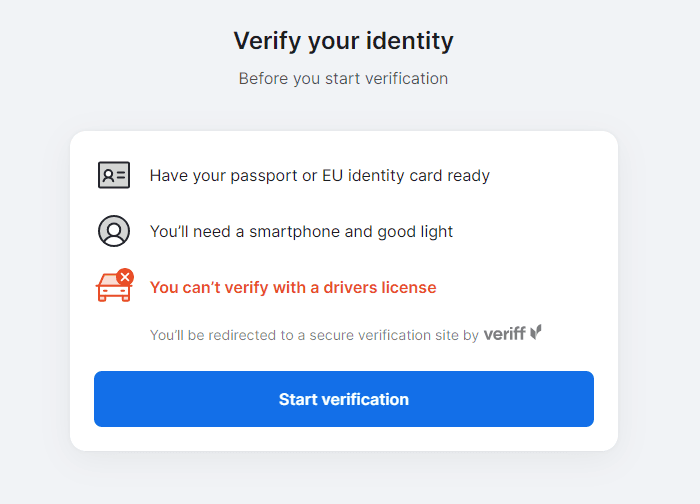Click the words "good light"
This screenshot has height=504, width=700.
(415, 232)
